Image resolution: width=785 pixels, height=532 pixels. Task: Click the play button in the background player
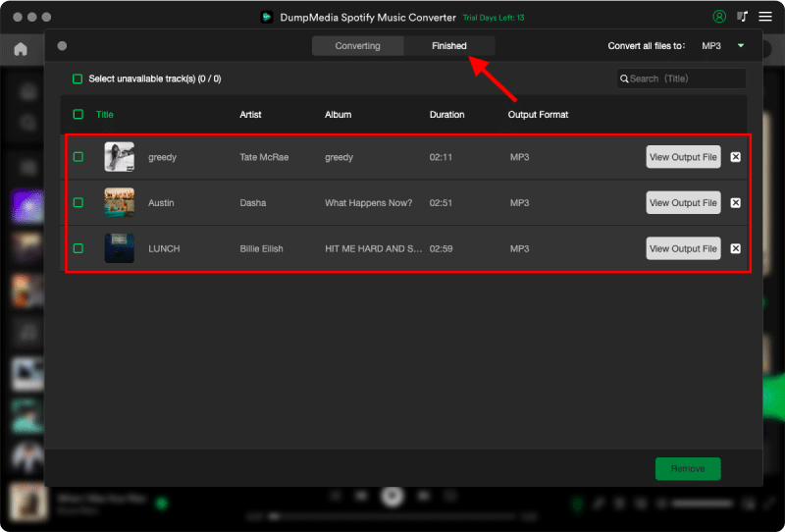click(x=392, y=496)
